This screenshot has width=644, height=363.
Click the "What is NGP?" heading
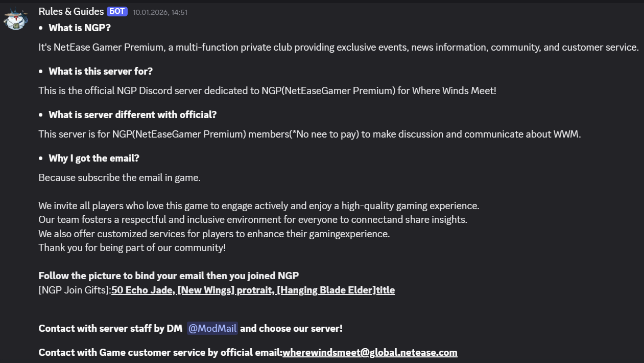point(80,28)
